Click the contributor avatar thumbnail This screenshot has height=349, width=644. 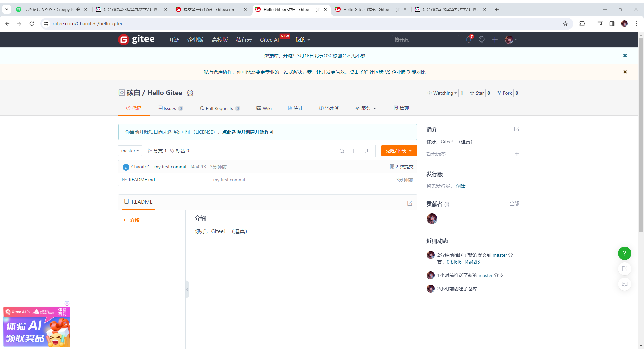(x=432, y=219)
